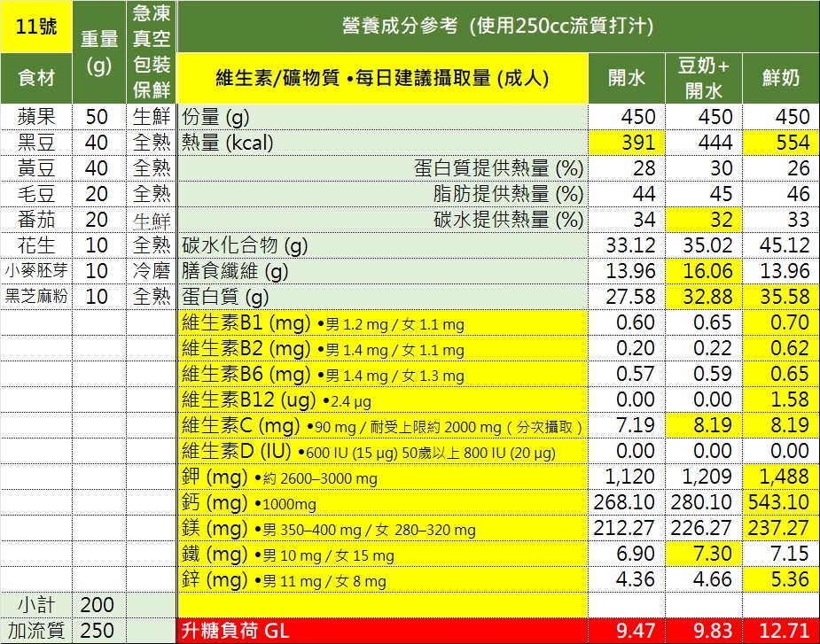The width and height of the screenshot is (820, 644).
Task: Click the 蘋果 ingredient cell
Action: point(36,117)
